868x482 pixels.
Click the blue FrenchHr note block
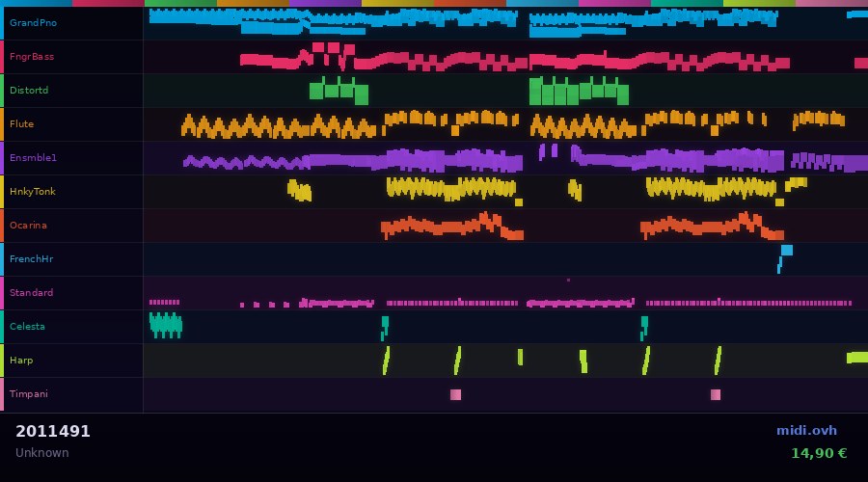click(786, 251)
